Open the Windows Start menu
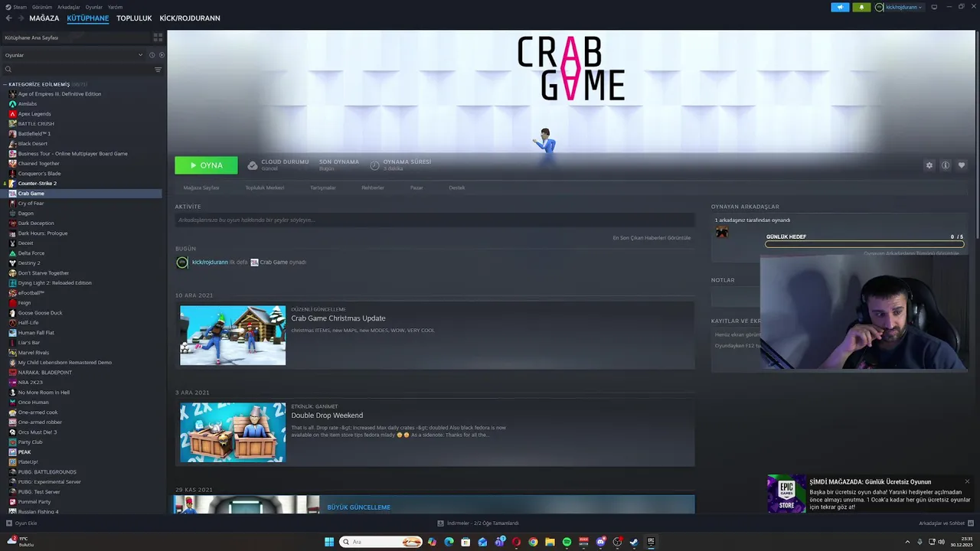Image resolution: width=980 pixels, height=551 pixels. 329,542
